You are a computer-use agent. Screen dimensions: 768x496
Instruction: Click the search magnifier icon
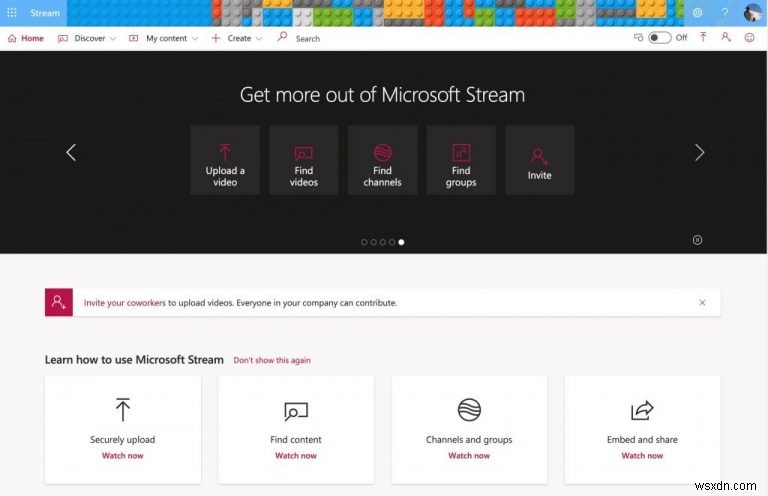pyautogui.click(x=282, y=37)
